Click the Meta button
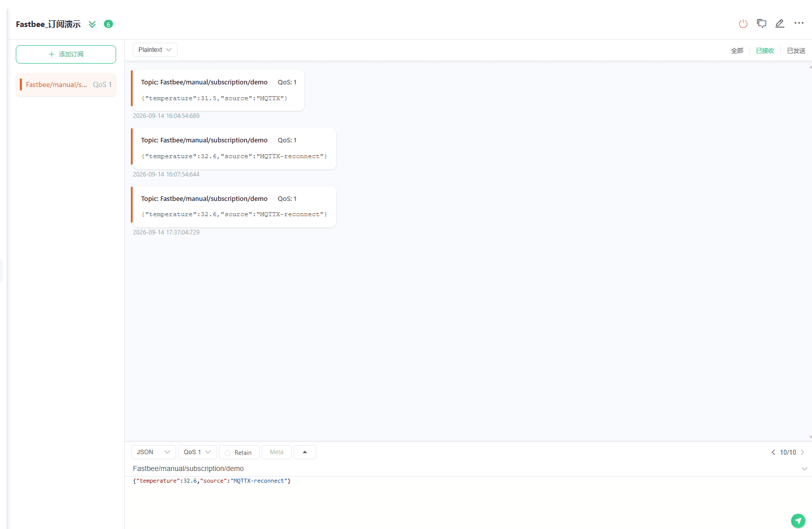Screen dimensions: 812x529 [x=276, y=452]
